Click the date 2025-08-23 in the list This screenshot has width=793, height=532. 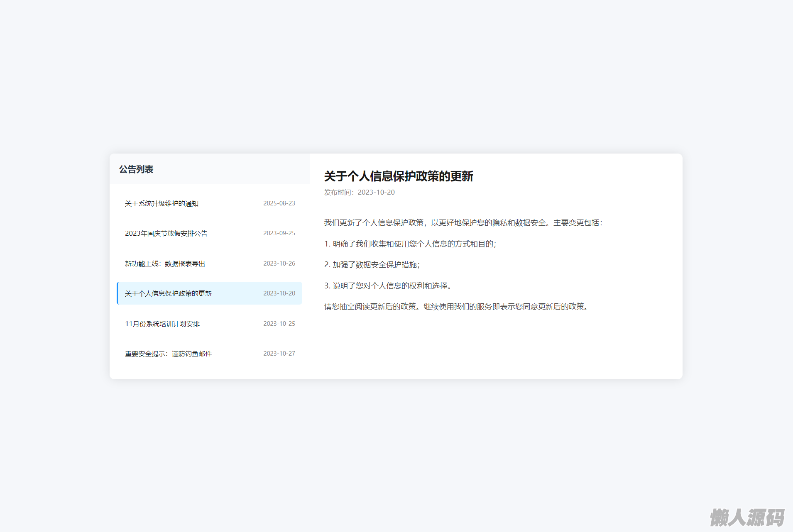279,203
